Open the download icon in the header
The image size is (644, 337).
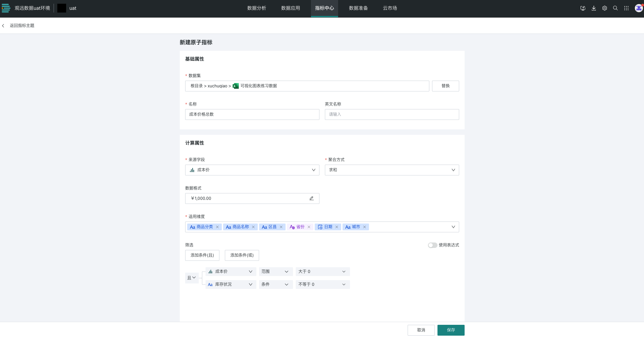(x=594, y=8)
